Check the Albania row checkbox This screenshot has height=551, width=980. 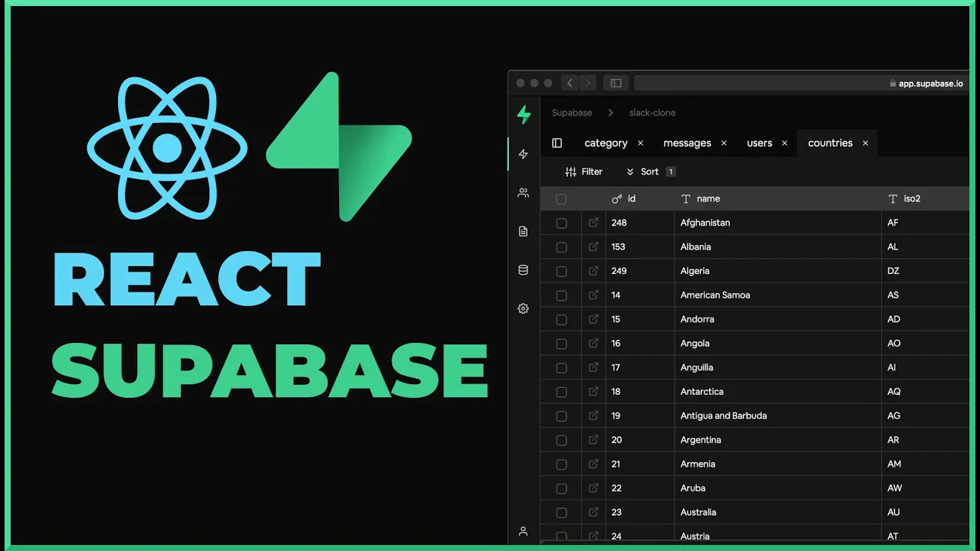(561, 247)
